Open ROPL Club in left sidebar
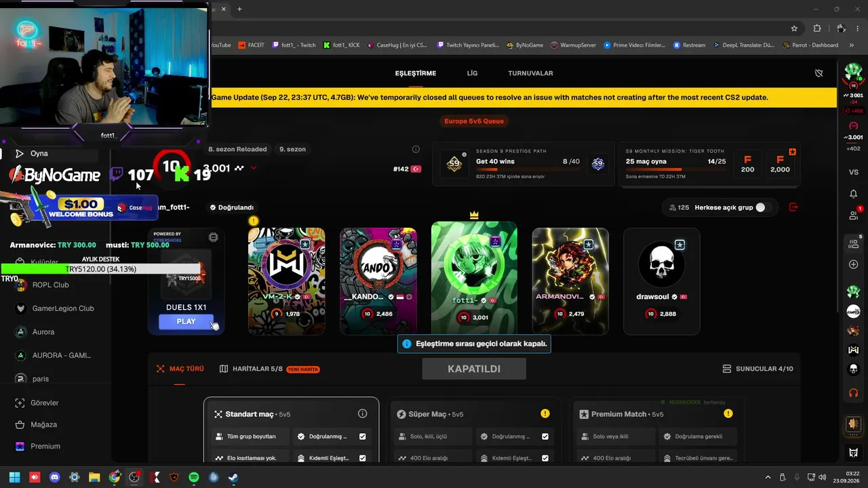 [42, 285]
